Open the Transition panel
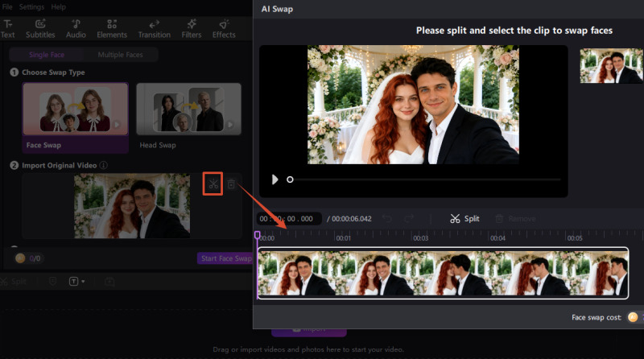 [x=154, y=29]
